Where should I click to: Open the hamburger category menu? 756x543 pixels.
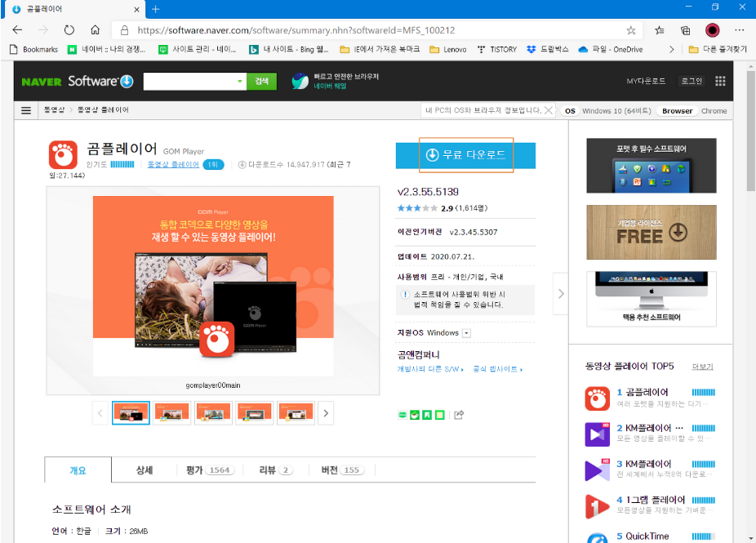[26, 110]
